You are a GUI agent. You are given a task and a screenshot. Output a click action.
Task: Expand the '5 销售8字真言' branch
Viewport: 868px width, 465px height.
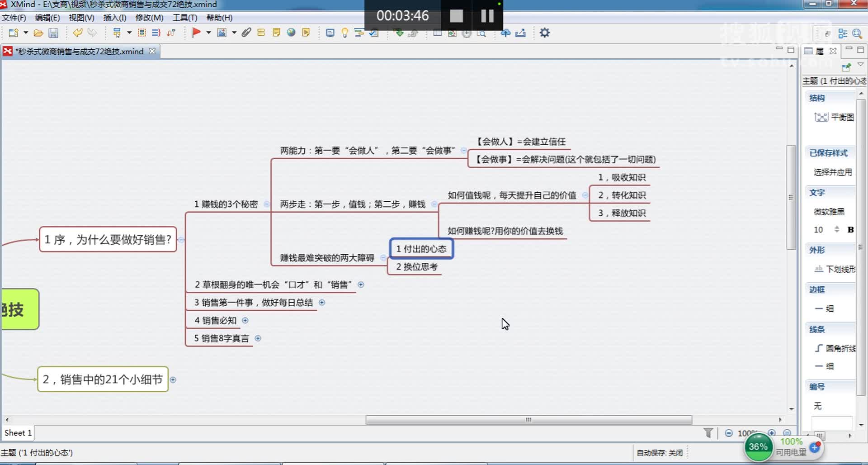tap(258, 338)
